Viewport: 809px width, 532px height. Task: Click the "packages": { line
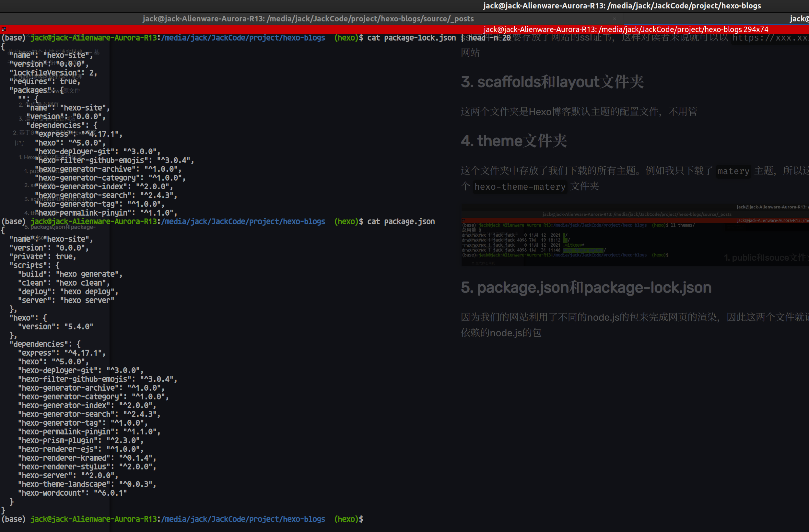click(37, 90)
